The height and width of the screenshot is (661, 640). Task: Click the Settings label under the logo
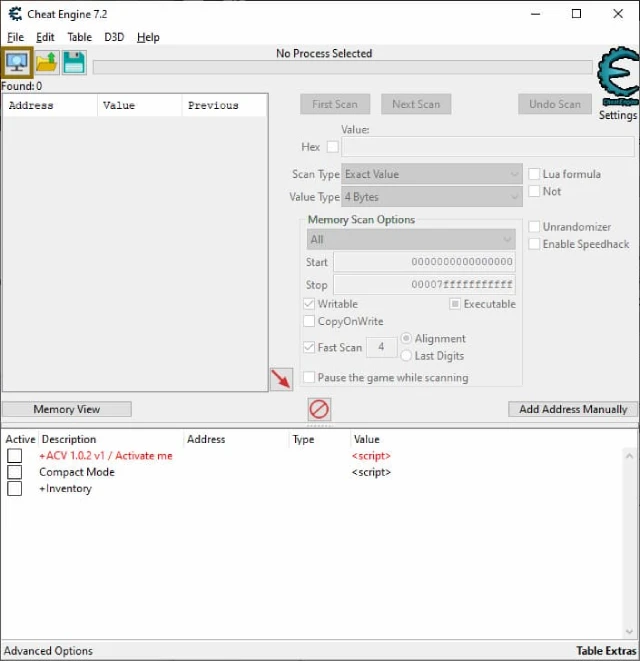[x=618, y=115]
